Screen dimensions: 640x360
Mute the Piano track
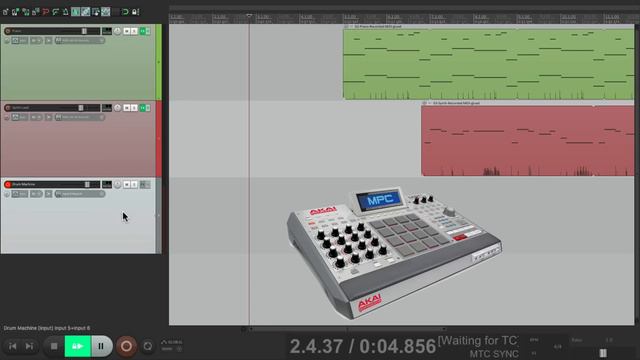[127, 31]
